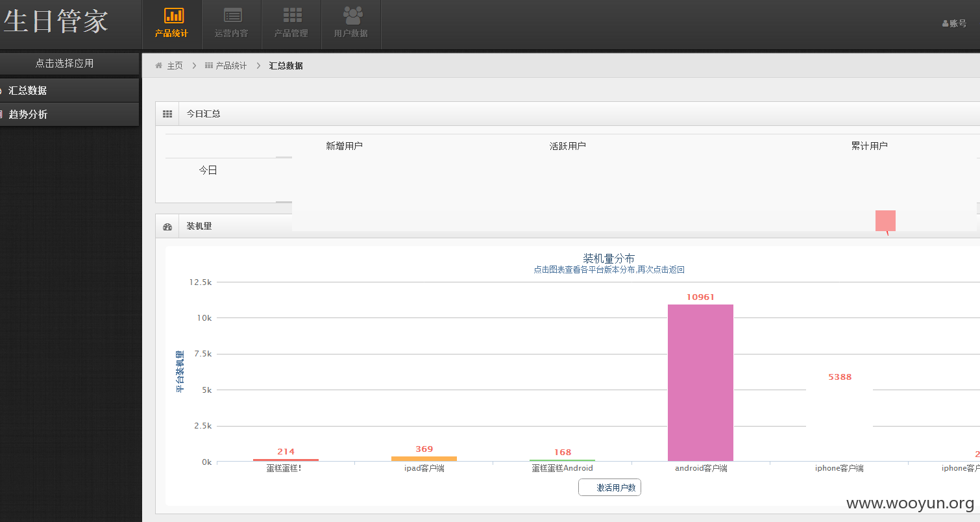Click the 账号 user account link

(954, 23)
